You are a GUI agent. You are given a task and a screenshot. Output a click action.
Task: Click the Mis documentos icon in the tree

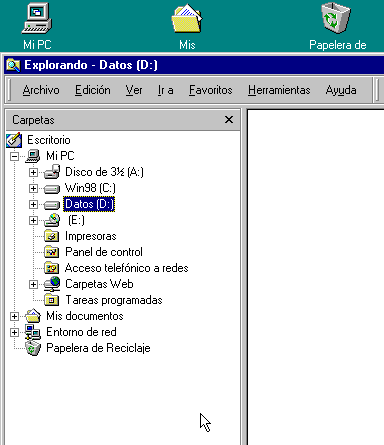pyautogui.click(x=33, y=316)
